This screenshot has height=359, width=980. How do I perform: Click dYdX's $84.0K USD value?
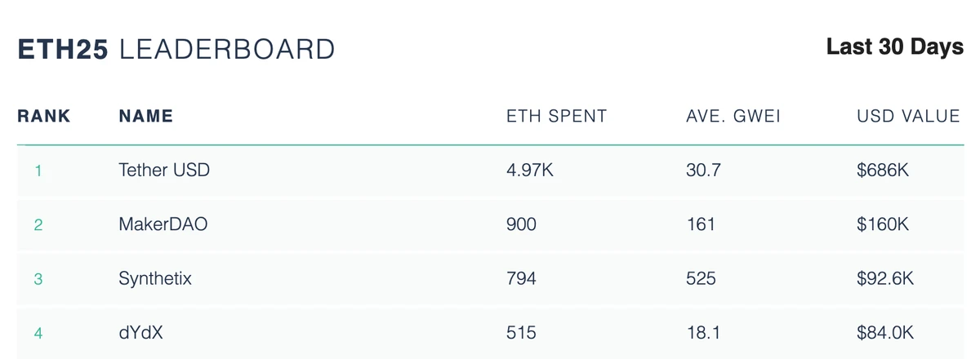[x=885, y=332]
